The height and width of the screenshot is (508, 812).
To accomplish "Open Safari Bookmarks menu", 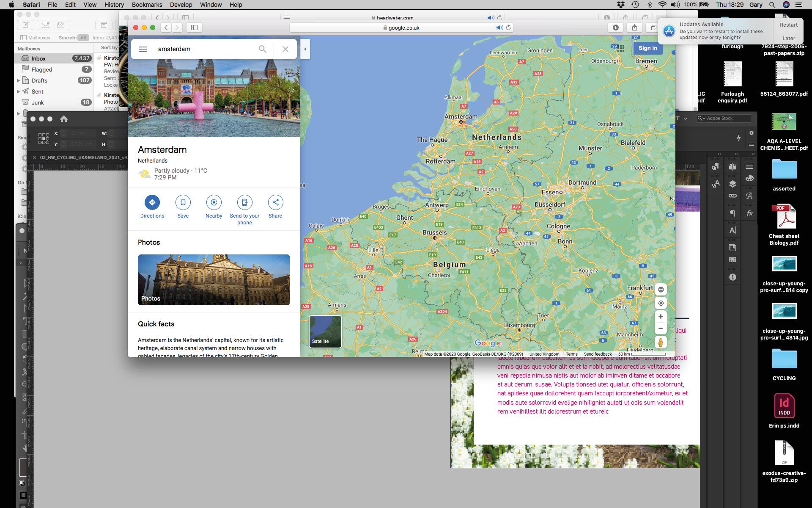I will pyautogui.click(x=147, y=5).
